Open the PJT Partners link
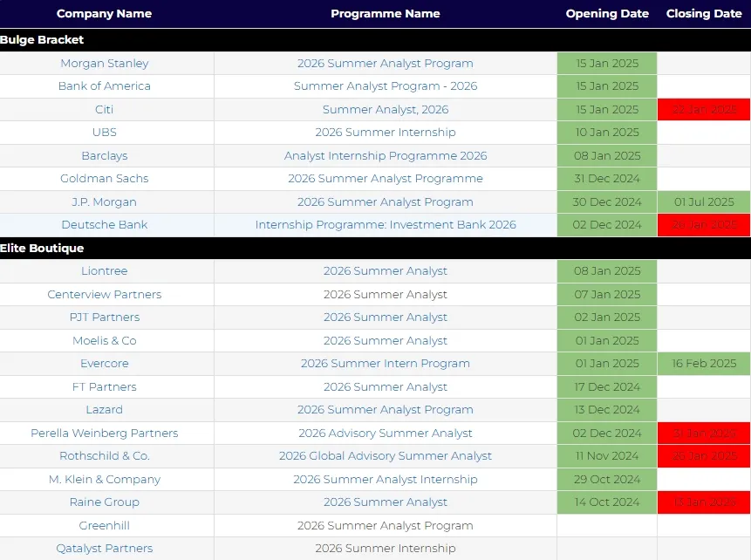 105,318
